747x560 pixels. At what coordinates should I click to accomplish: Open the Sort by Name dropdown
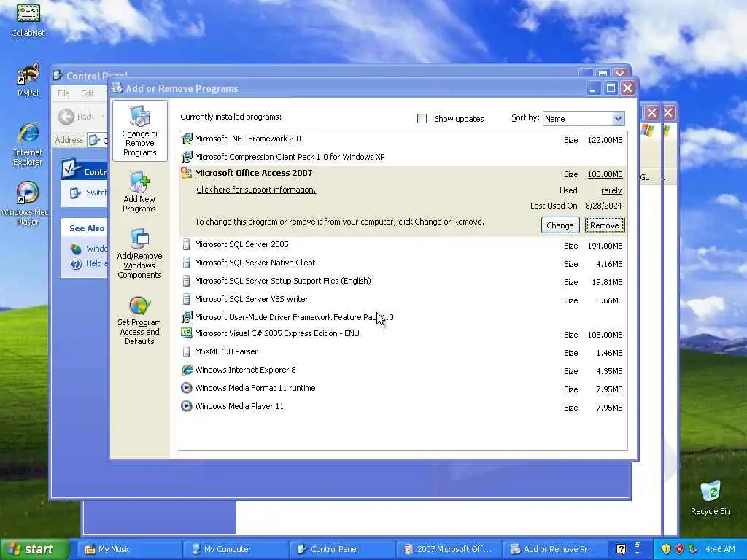pos(583,119)
